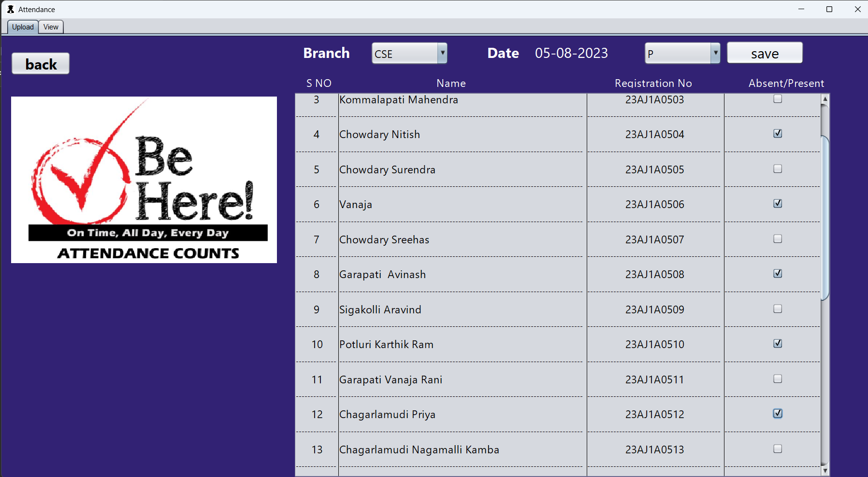Image resolution: width=868 pixels, height=477 pixels.
Task: Tick the checkbox for Sigakolli Aravind
Action: click(x=778, y=309)
